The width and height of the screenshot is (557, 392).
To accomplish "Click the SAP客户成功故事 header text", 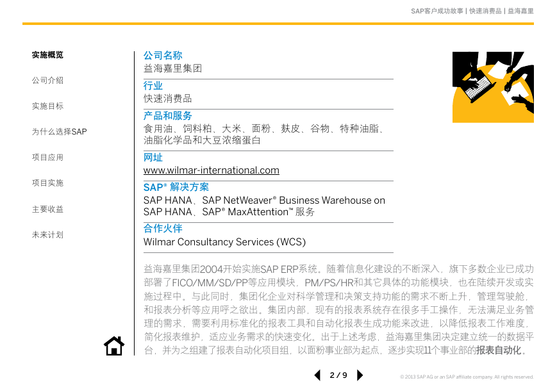I will (x=437, y=11).
